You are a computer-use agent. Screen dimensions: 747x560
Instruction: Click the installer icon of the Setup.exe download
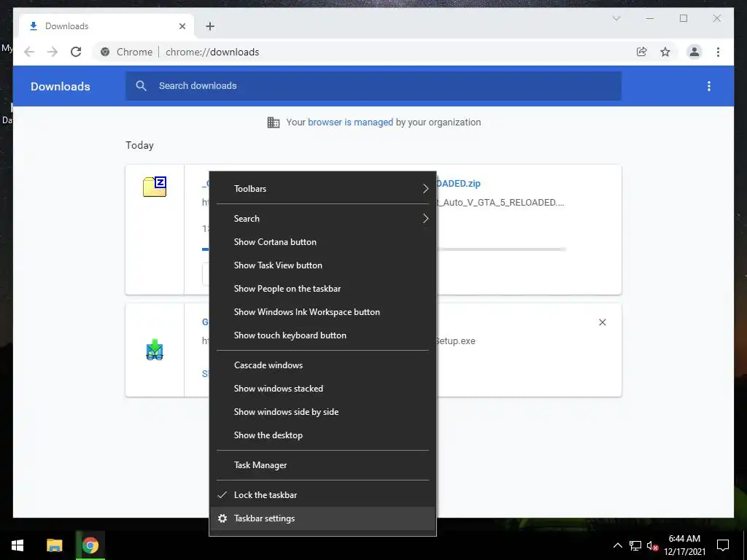point(155,349)
